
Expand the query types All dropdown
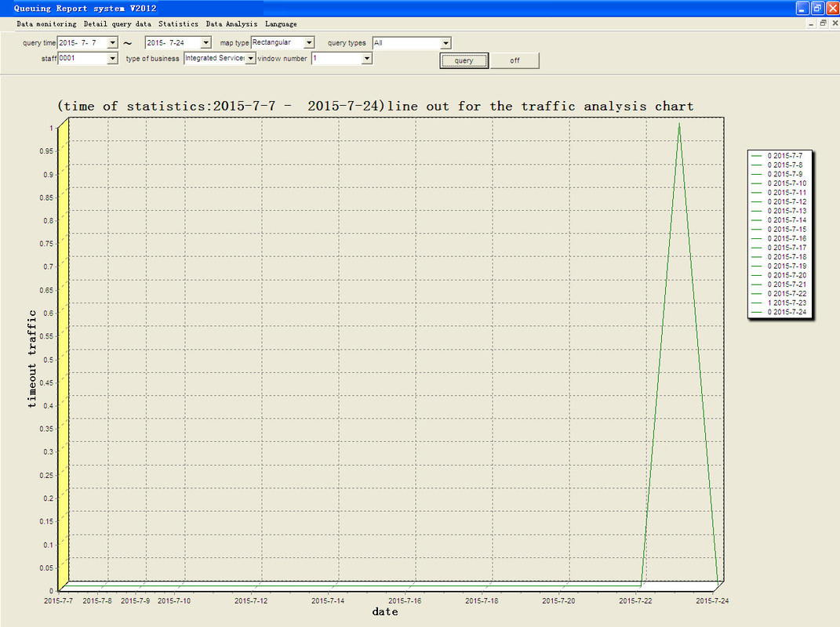click(x=445, y=43)
